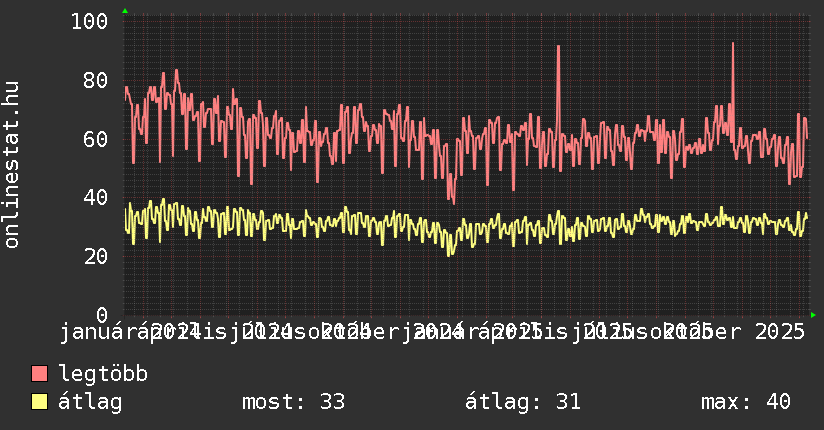Image resolution: width=824 pixels, height=430 pixels.
Task: Click the red legtöbb legend swatch
Action: click(x=40, y=374)
